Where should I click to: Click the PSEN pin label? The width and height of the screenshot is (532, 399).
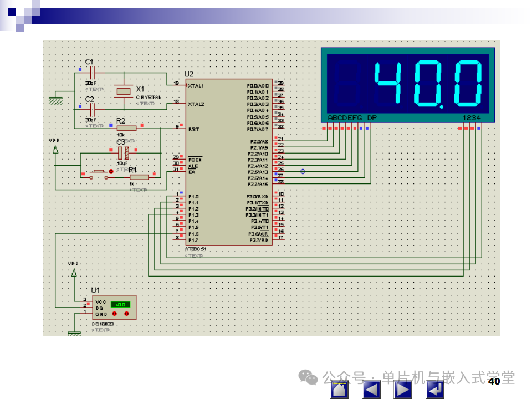pos(195,160)
